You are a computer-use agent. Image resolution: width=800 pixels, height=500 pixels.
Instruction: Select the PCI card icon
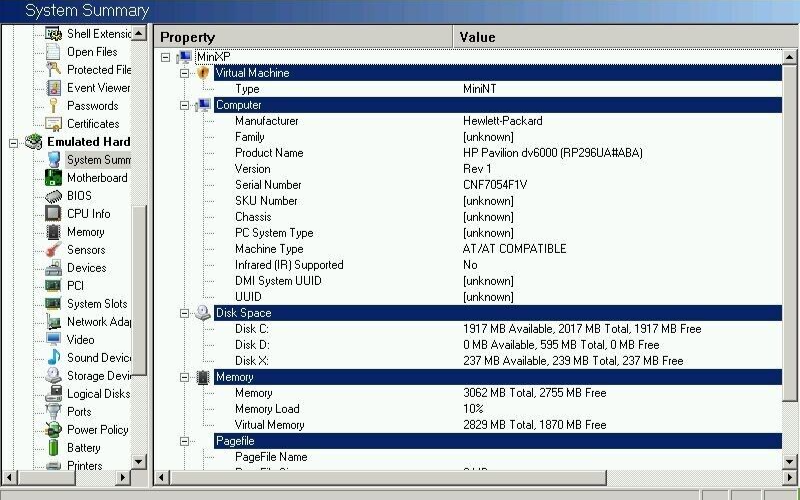53,286
